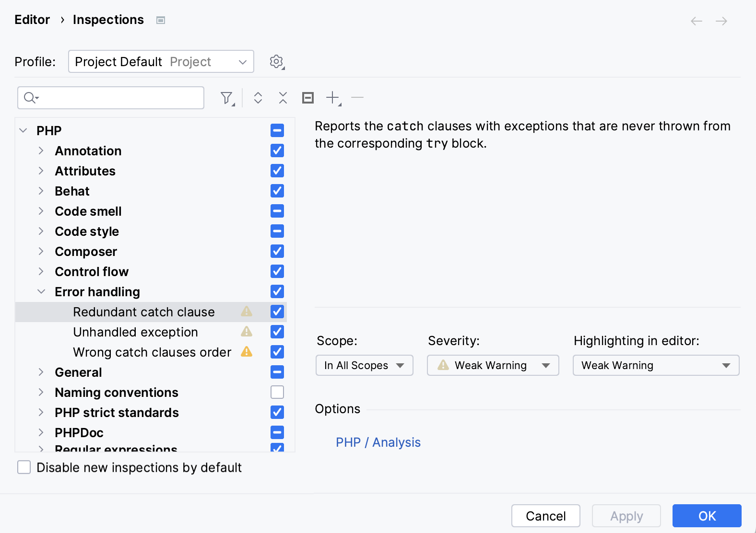The height and width of the screenshot is (533, 756).
Task: Expand all inspection tree nodes
Action: pos(258,97)
